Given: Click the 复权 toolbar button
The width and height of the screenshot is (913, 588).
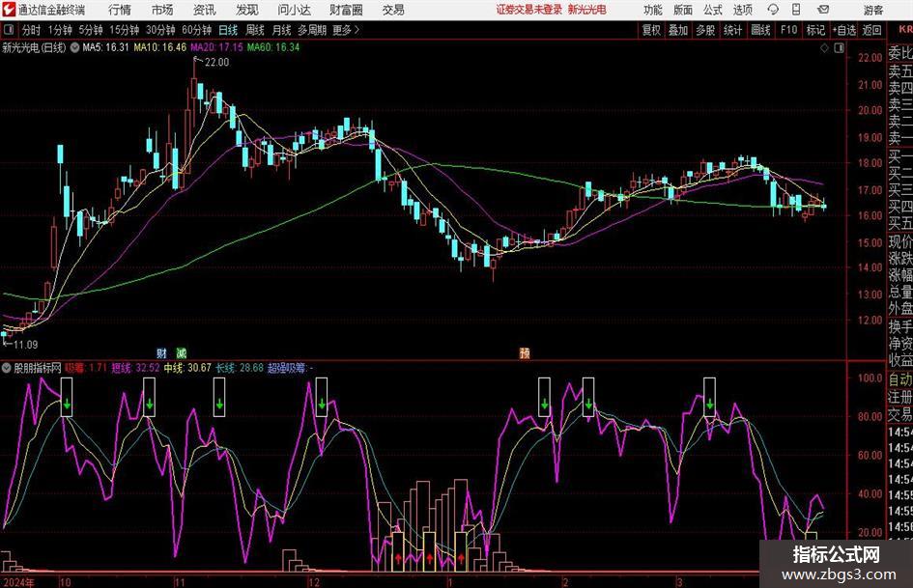Looking at the screenshot, I should pos(651,30).
